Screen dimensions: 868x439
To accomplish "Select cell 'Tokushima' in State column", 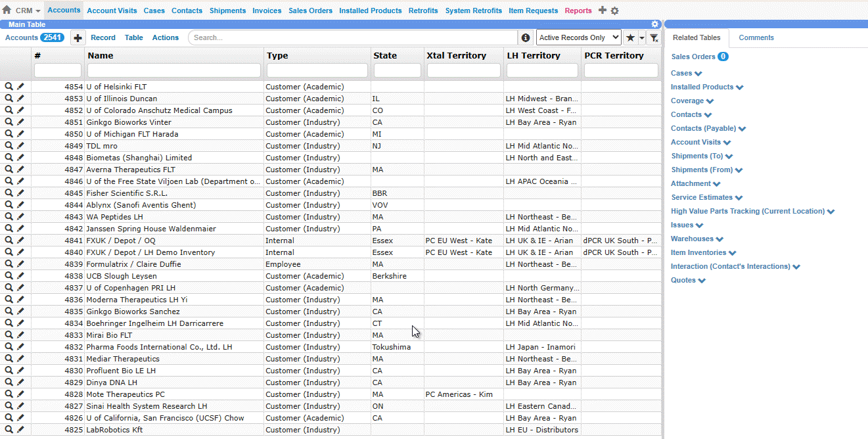I will click(398, 347).
